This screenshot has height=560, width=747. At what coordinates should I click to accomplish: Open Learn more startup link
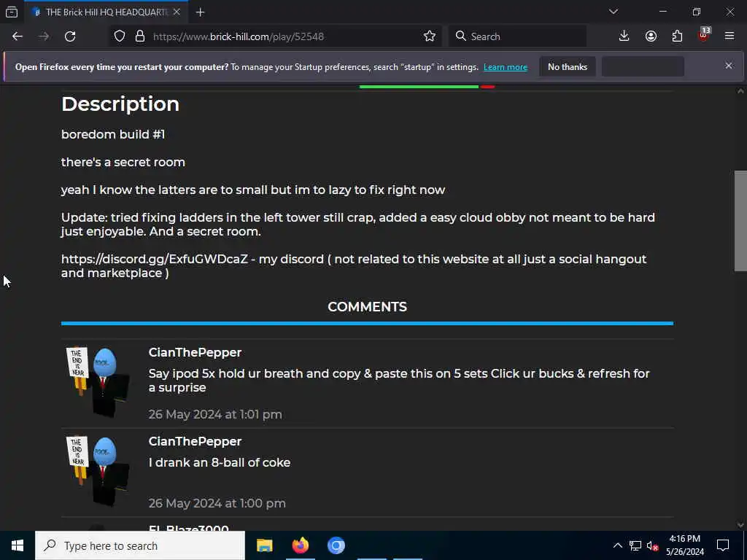tap(506, 67)
